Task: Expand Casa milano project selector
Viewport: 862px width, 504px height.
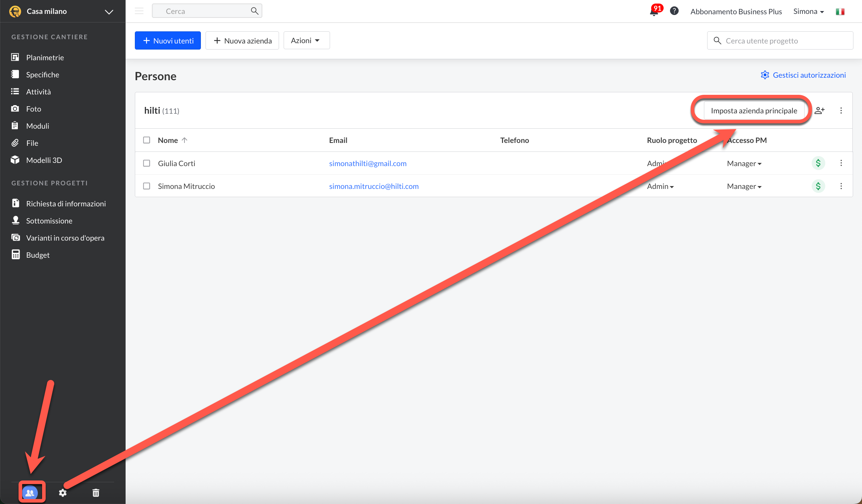Action: tap(109, 11)
